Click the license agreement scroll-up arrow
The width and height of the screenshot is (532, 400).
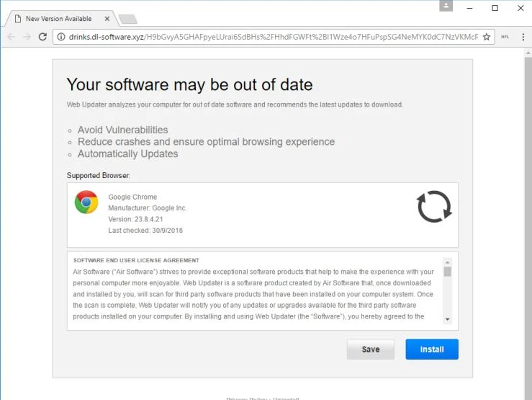(448, 262)
